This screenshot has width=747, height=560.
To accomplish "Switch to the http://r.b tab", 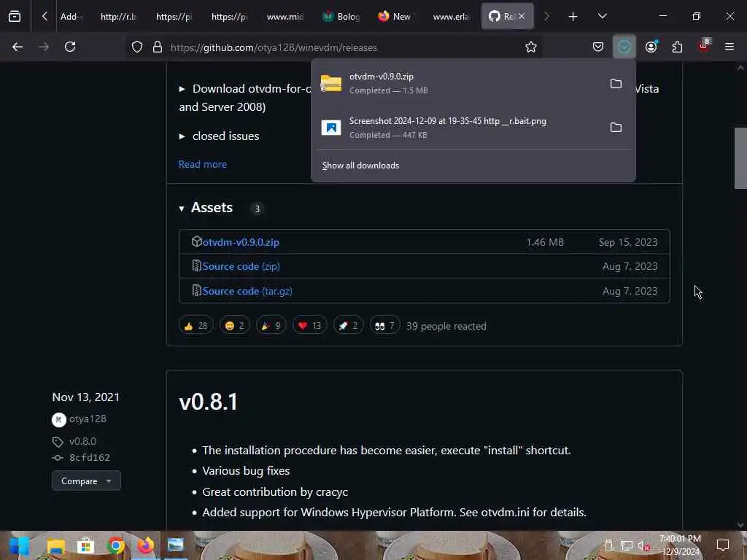I will point(118,16).
